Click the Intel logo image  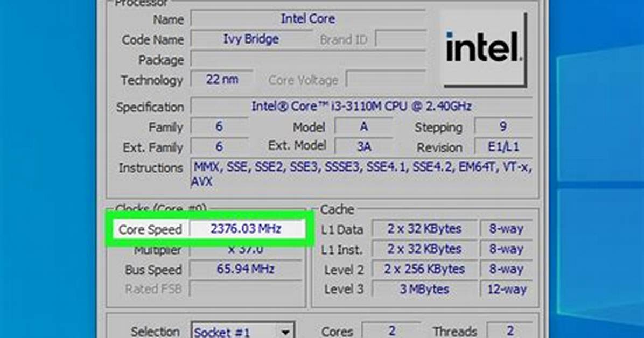(x=484, y=48)
